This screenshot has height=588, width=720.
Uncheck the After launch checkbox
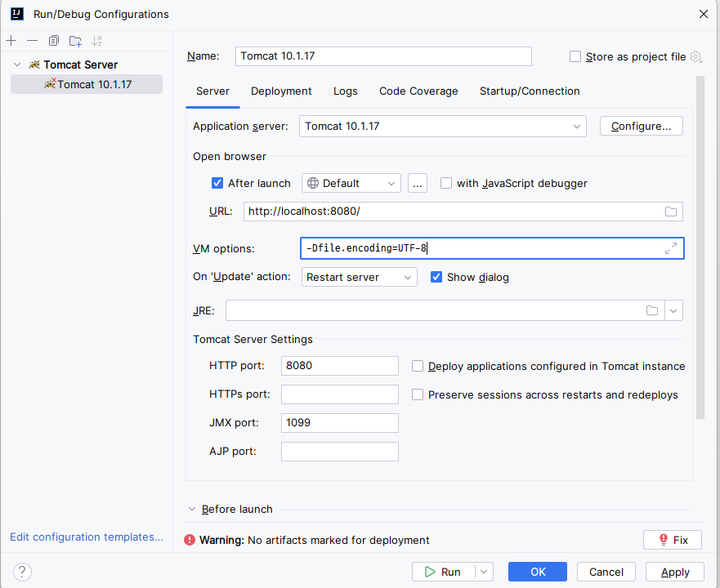pyautogui.click(x=217, y=183)
